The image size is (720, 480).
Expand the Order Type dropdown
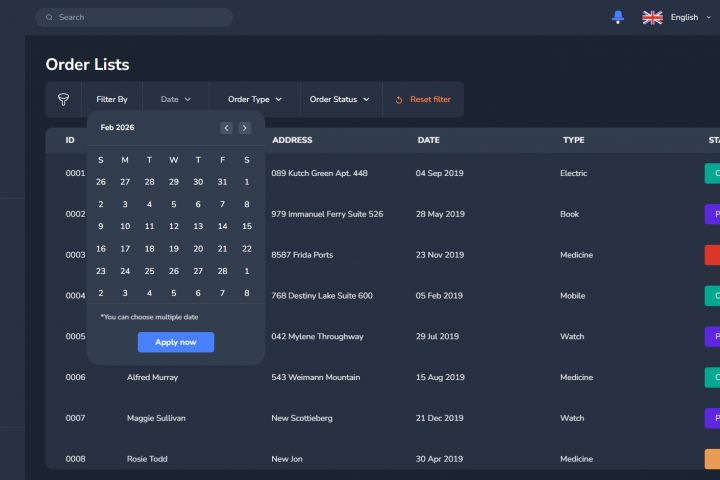(254, 99)
